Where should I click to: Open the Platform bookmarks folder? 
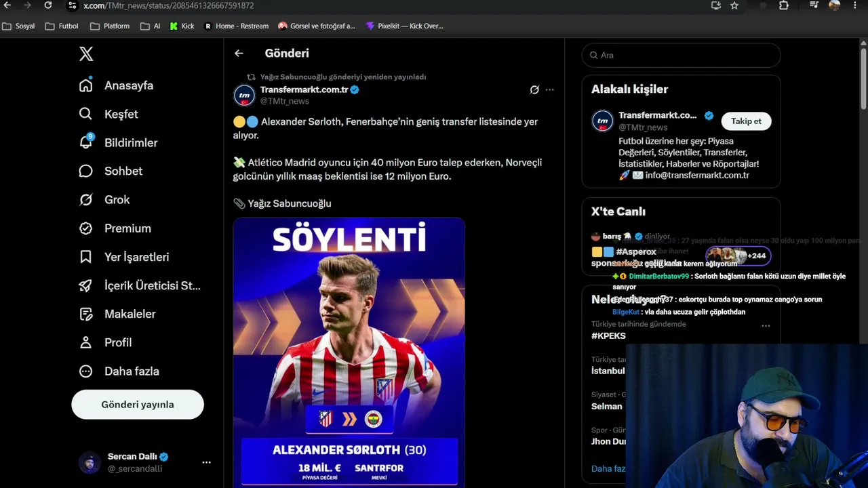110,26
